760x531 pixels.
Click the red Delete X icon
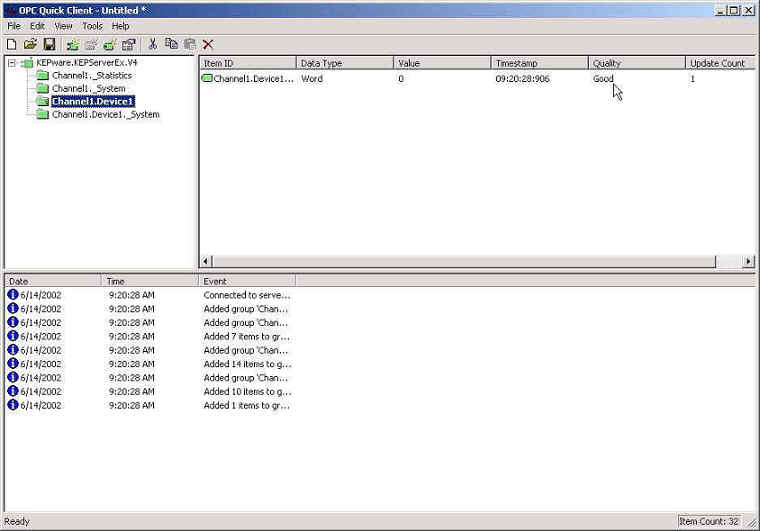point(208,44)
